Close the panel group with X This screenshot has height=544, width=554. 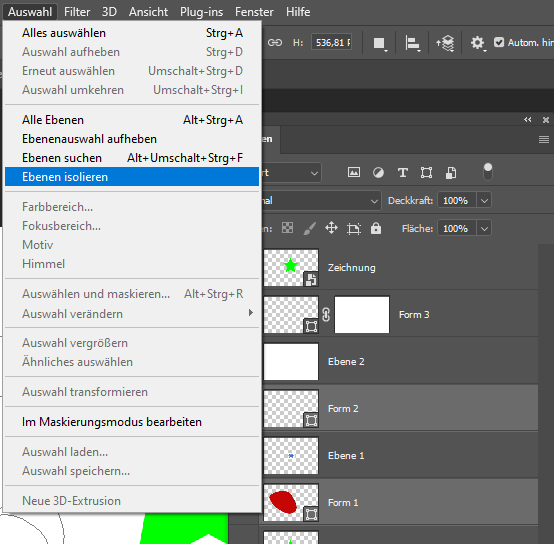pos(546,120)
